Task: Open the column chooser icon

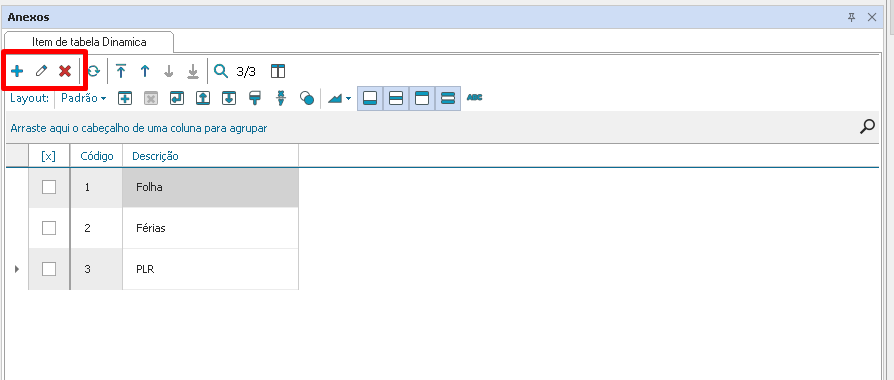Action: click(278, 71)
